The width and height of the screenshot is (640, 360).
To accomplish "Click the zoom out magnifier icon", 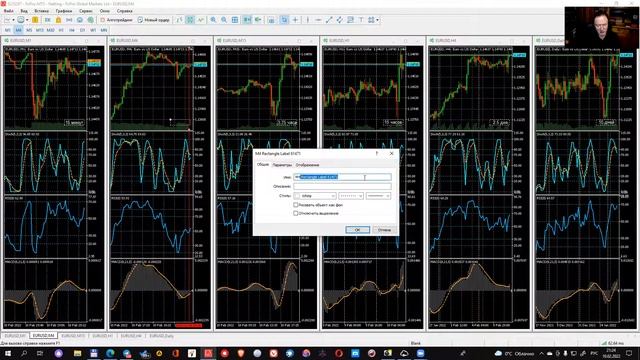I will (x=224, y=20).
